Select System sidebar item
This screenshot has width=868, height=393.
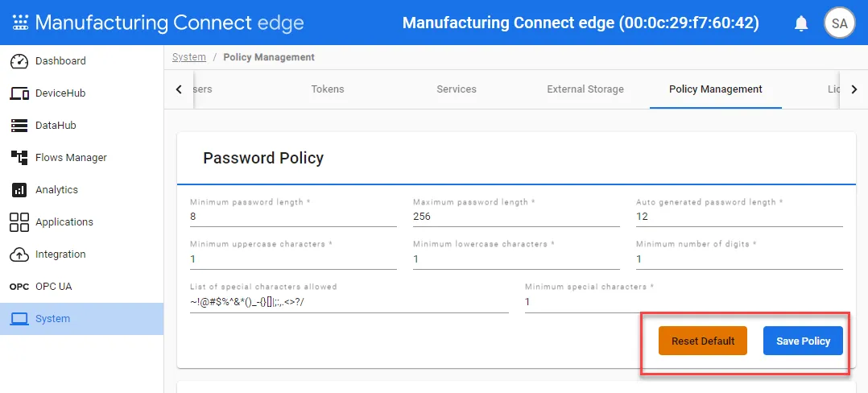point(82,319)
